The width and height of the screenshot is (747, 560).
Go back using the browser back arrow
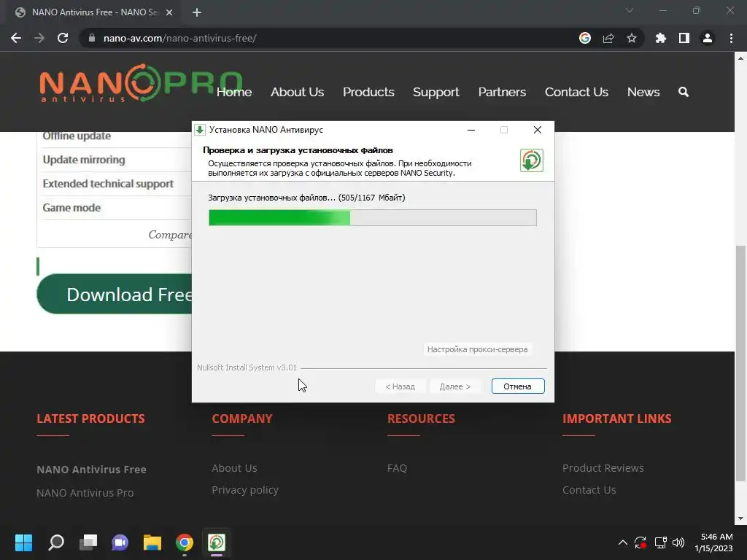tap(16, 38)
